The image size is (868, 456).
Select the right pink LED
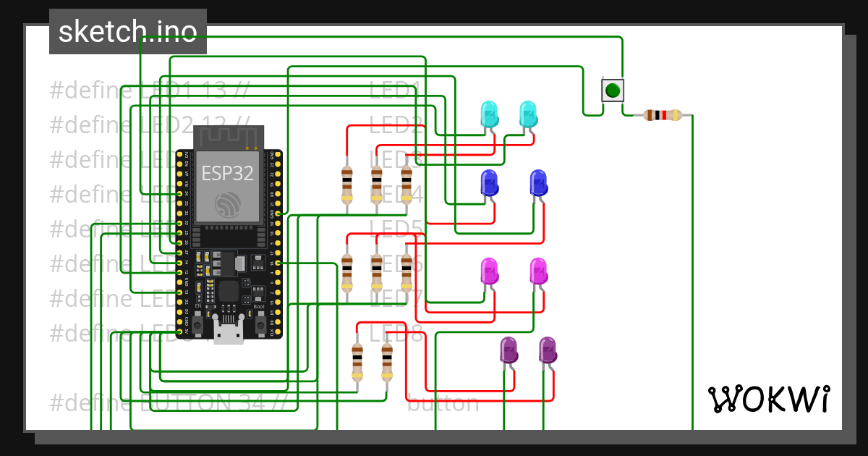click(x=538, y=270)
